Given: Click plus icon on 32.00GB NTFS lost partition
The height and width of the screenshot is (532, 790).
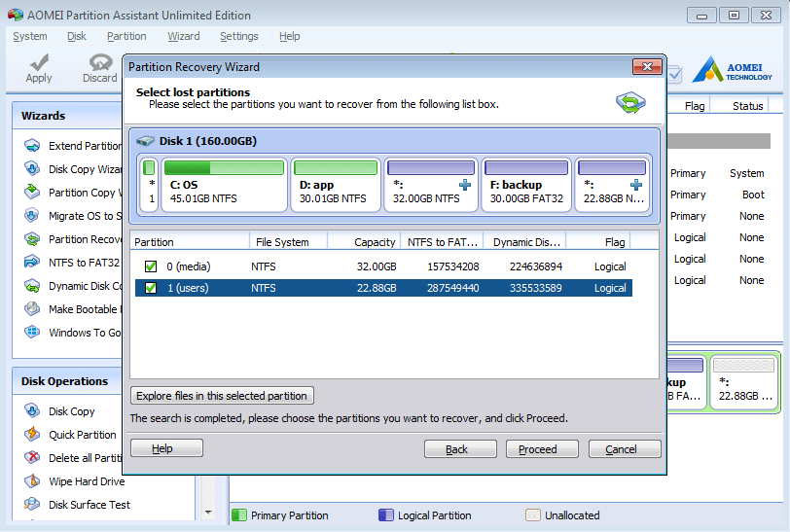Looking at the screenshot, I should tap(465, 185).
